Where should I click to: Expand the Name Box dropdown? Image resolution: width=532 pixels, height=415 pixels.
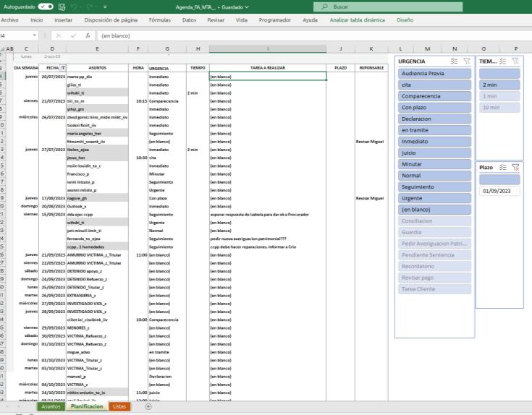click(x=34, y=35)
